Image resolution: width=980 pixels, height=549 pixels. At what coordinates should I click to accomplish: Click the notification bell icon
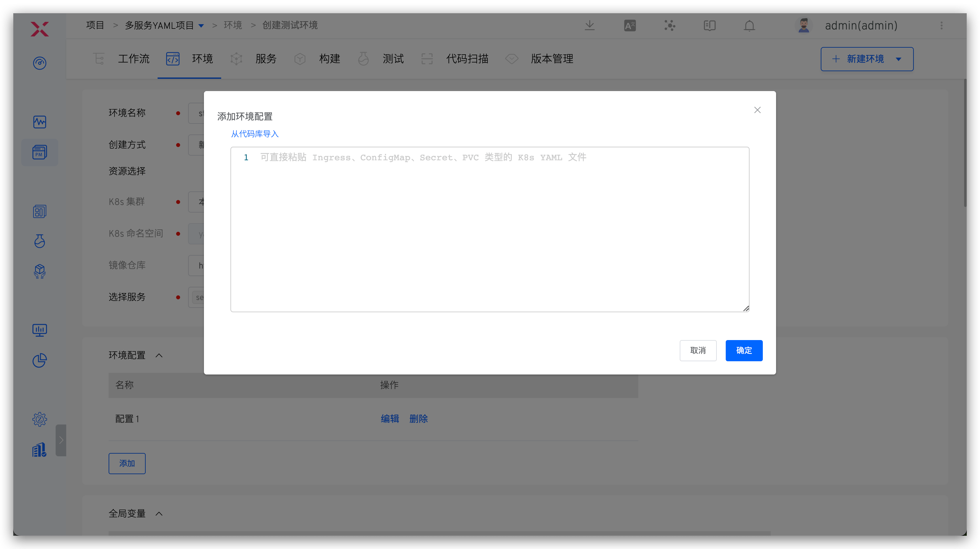(749, 25)
